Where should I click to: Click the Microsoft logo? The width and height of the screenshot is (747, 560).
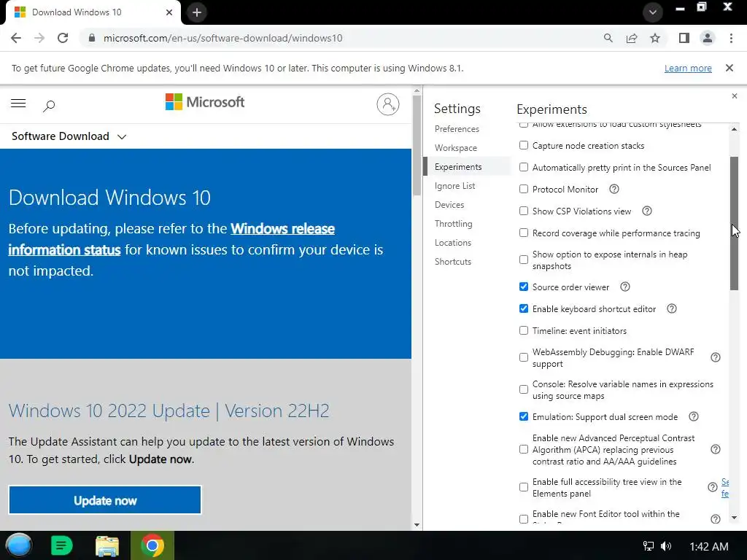tap(205, 102)
